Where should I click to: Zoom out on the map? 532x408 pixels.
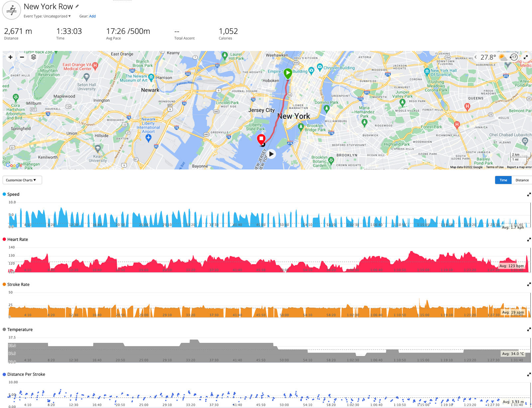pos(22,57)
